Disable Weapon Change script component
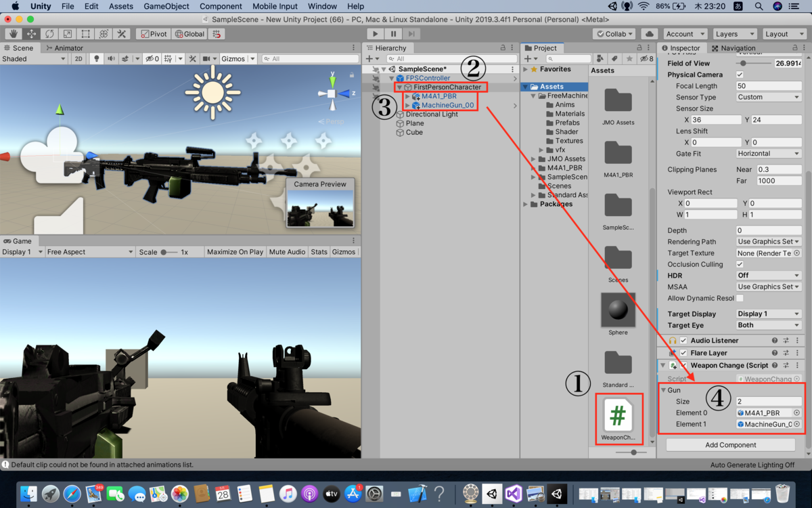 (x=683, y=365)
